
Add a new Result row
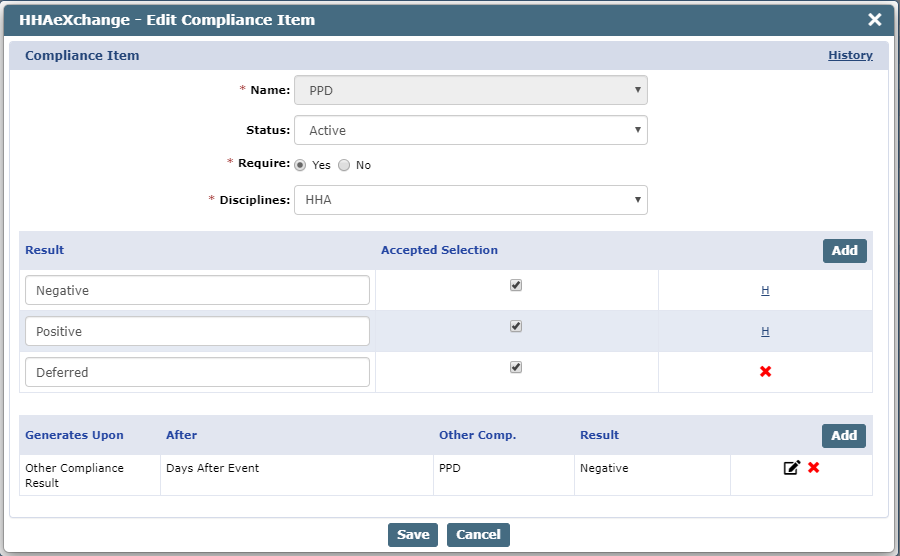[x=844, y=251]
